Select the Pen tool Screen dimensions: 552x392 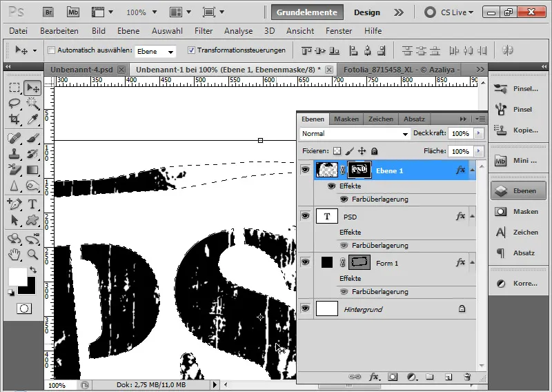14,204
